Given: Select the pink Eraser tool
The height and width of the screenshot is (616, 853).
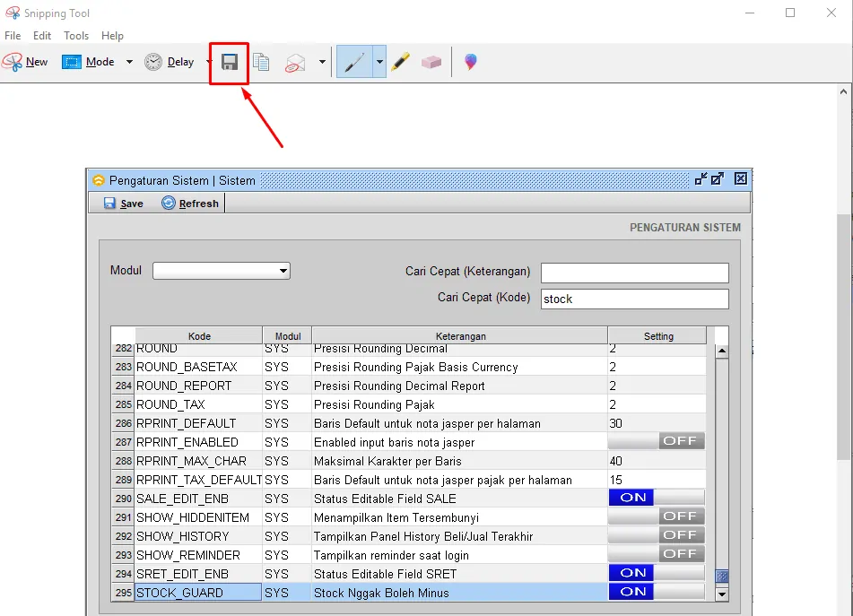Looking at the screenshot, I should coord(431,62).
